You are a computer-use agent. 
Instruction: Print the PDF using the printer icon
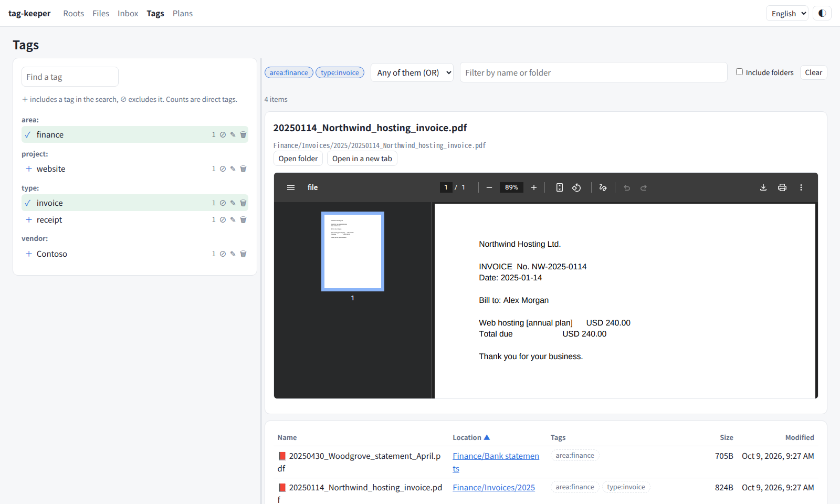(x=782, y=187)
